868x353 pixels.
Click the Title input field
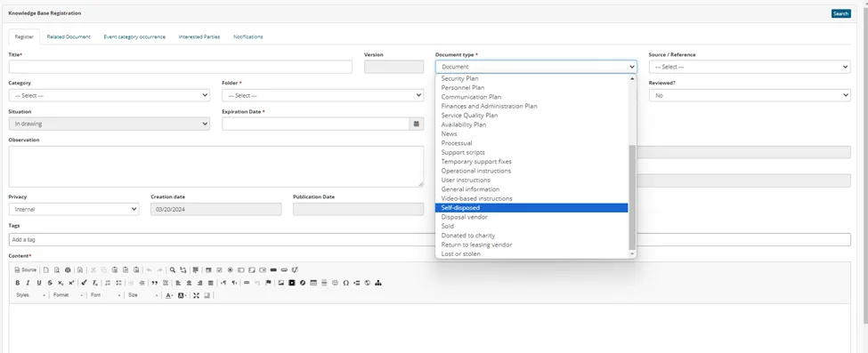point(181,67)
